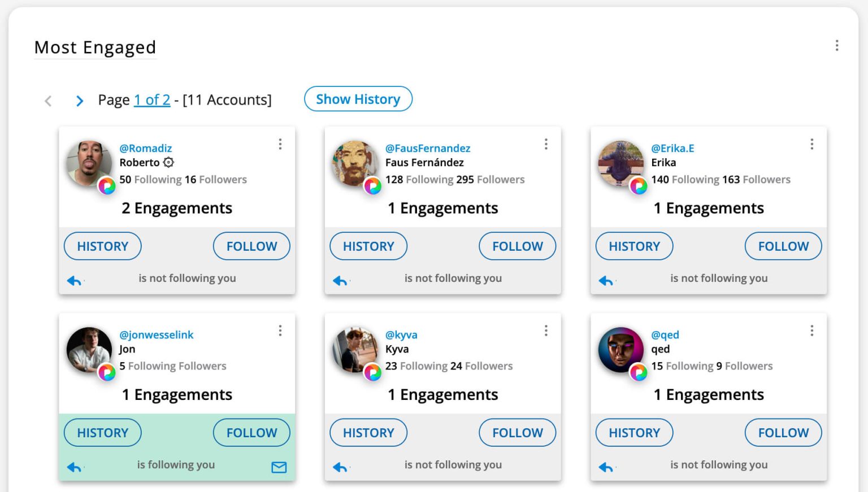
Task: Click the reply arrow on FausFernandez card
Action: pyautogui.click(x=340, y=280)
